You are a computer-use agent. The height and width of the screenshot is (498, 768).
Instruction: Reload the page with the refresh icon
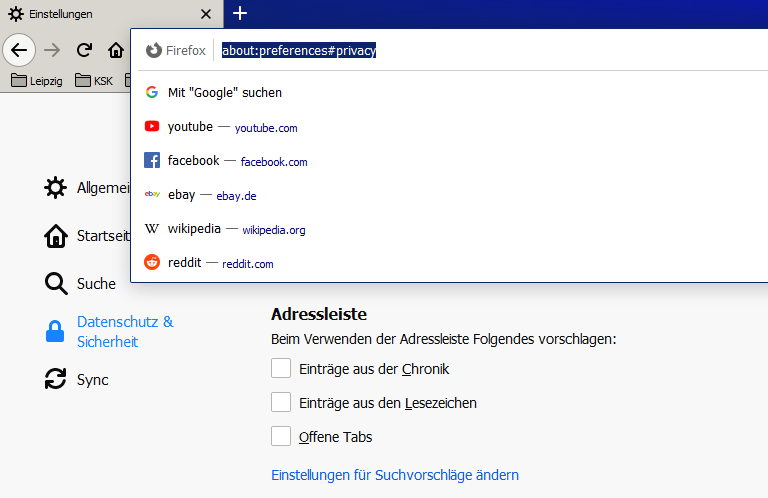[84, 50]
